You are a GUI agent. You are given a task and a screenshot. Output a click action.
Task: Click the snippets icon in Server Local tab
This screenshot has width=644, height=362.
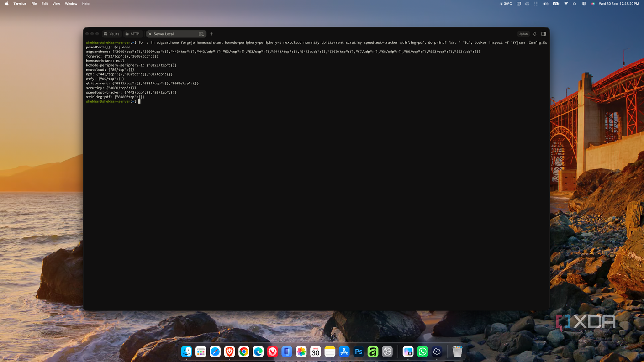(201, 34)
